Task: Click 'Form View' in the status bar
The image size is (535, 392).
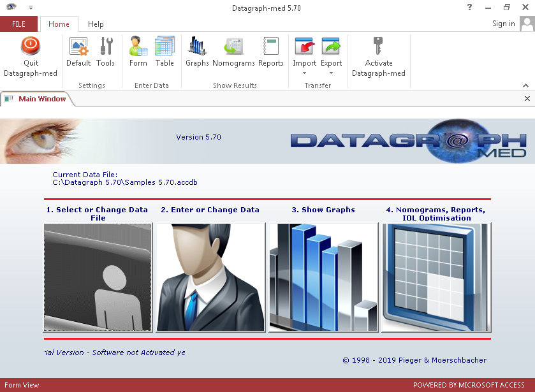Action: tap(22, 385)
